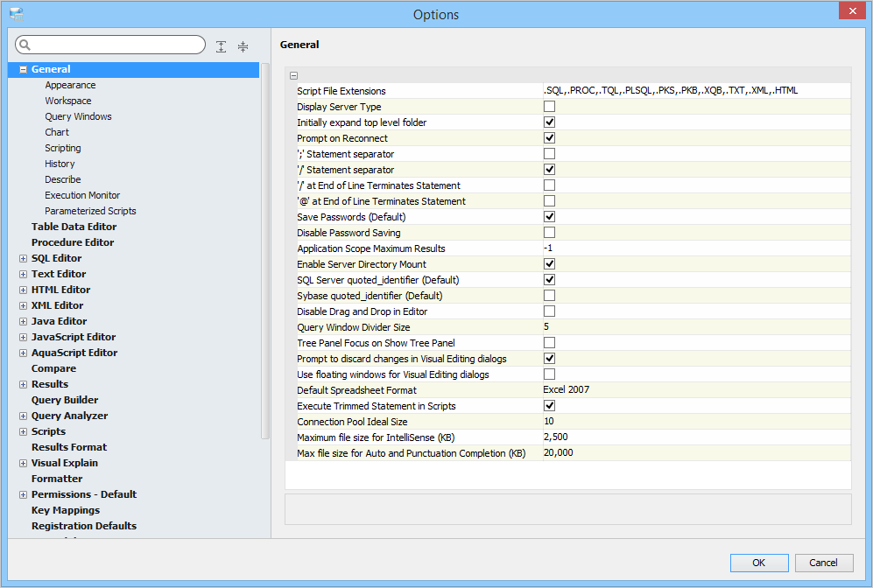This screenshot has width=873, height=588.
Task: Select Query Windows in the tree
Action: click(x=78, y=116)
